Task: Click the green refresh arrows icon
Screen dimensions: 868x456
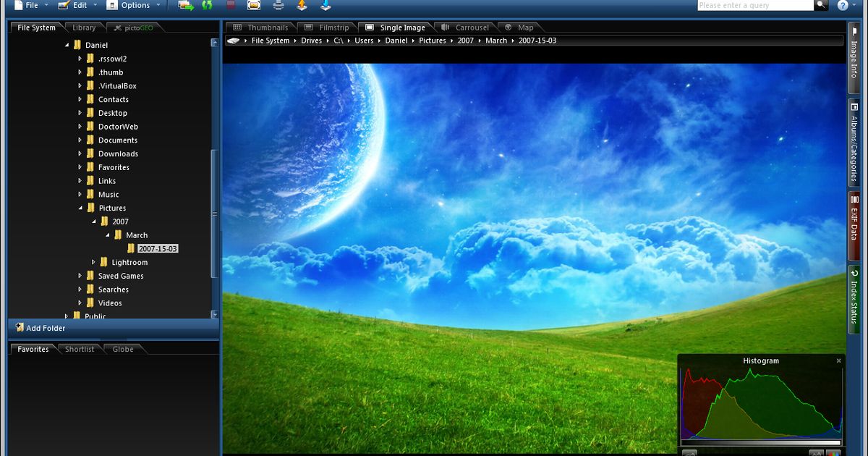Action: [208, 5]
